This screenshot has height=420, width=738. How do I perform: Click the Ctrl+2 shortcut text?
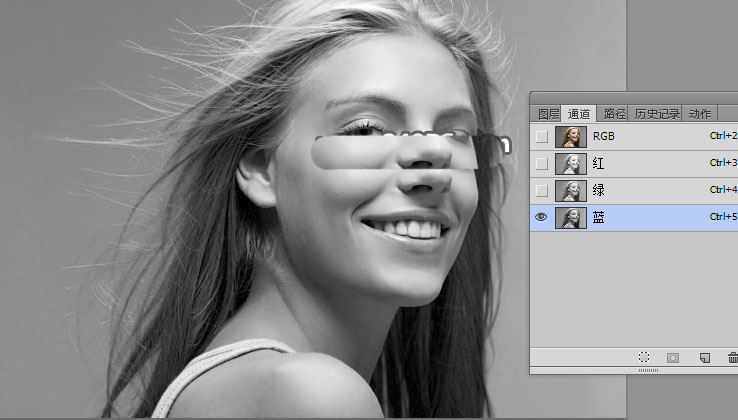(x=723, y=136)
